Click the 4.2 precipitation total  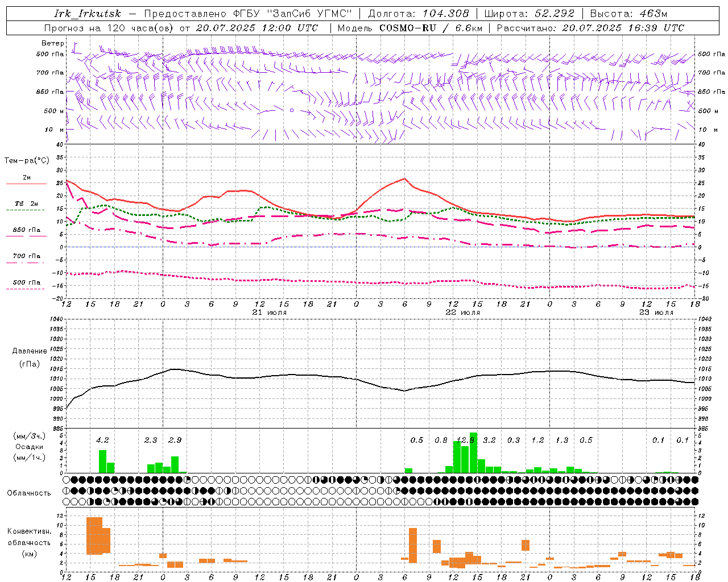[102, 440]
